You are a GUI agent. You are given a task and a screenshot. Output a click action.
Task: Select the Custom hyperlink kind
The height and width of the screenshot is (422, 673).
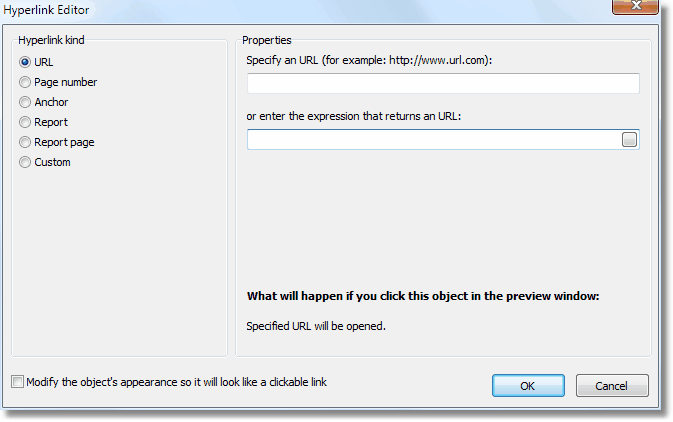(26, 162)
